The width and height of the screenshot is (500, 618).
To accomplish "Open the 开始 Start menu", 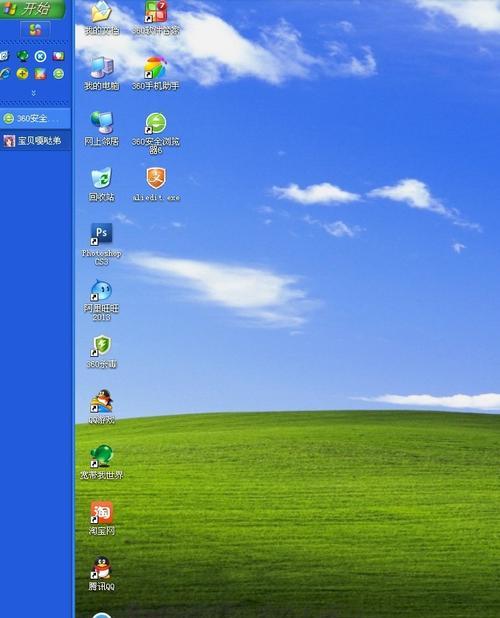I will [32, 9].
